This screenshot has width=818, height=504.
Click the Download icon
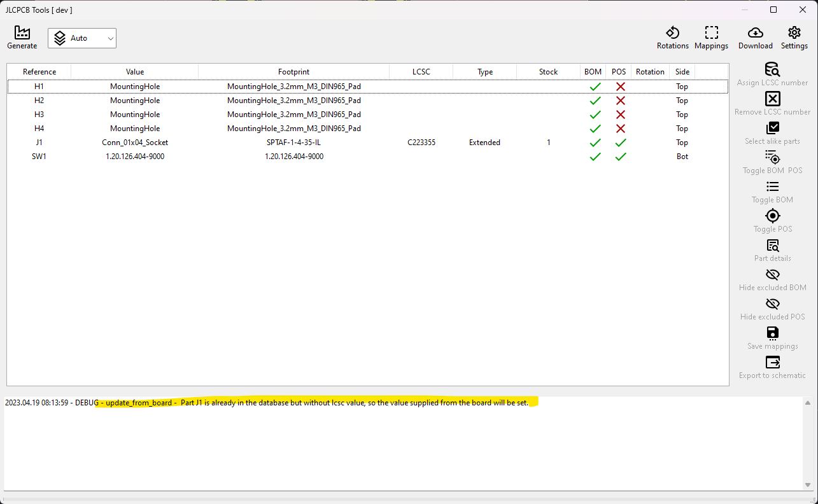(755, 37)
